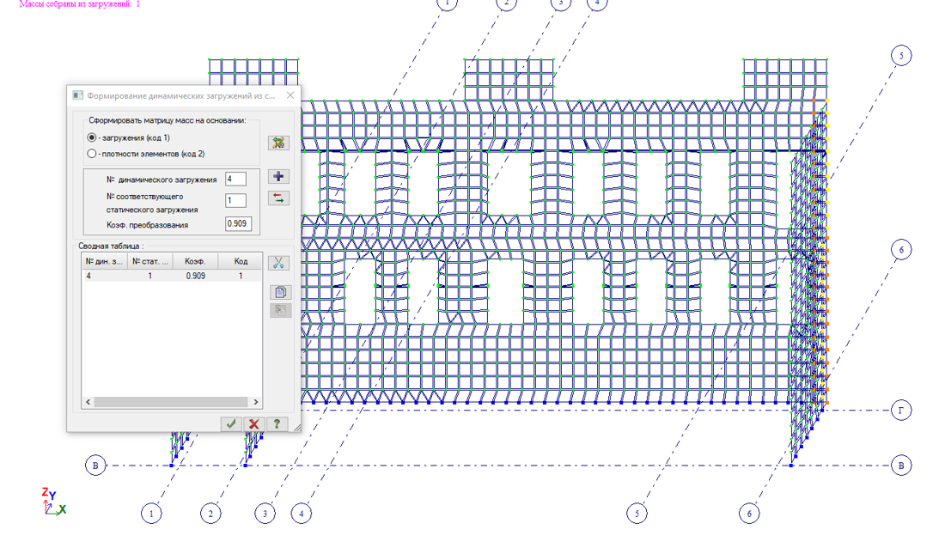Cancel dialog with the red X
Image resolution: width=945 pixels, height=560 pixels.
(253, 423)
